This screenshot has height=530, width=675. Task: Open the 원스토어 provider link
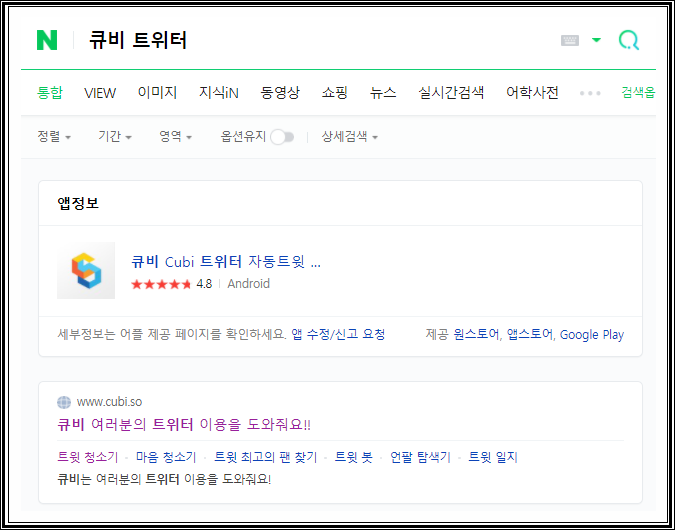point(477,334)
